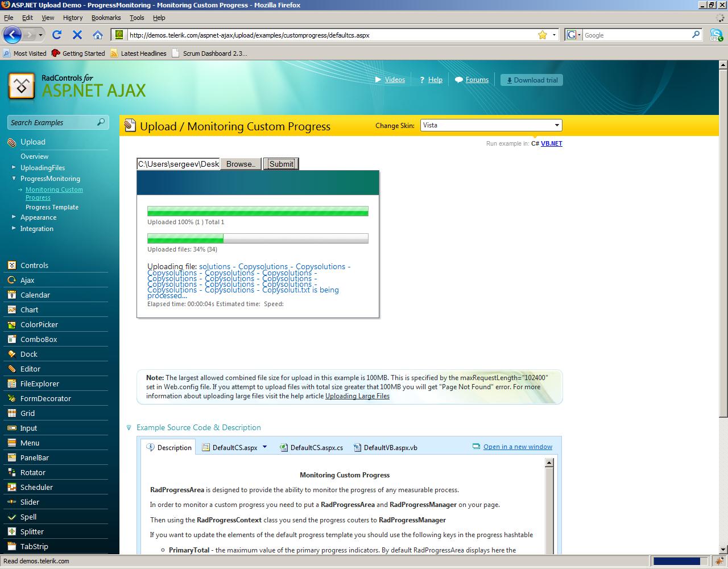Viewport: 728px width, 569px height.
Task: Open the View menu
Action: [x=48, y=18]
